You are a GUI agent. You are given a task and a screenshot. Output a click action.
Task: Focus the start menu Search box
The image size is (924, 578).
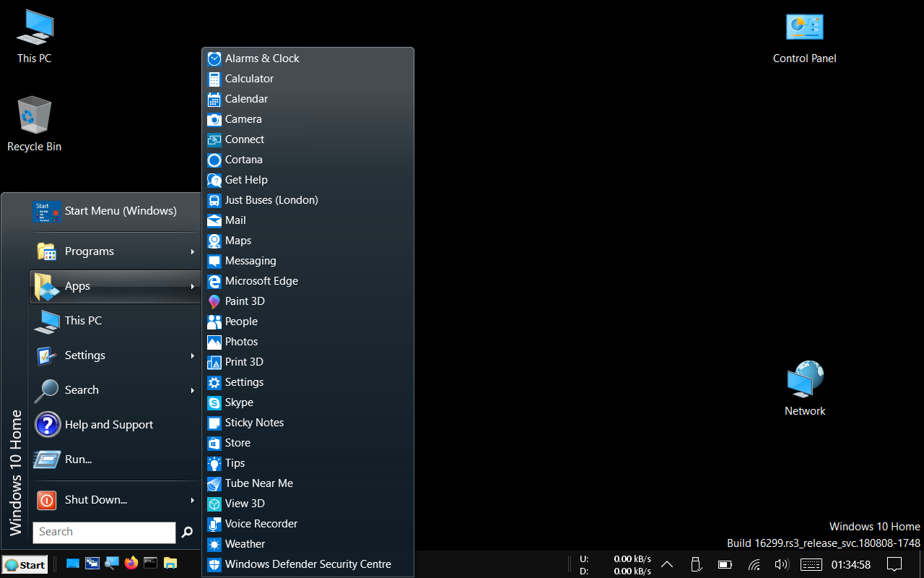point(104,532)
